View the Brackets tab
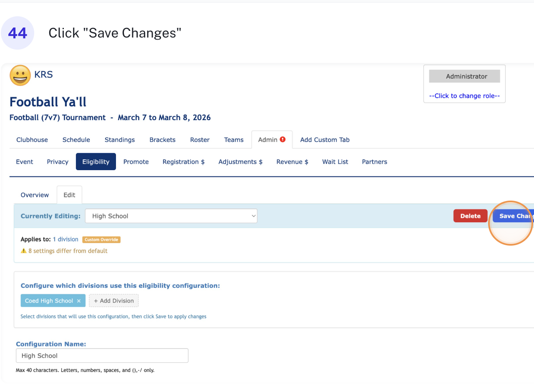The height and width of the screenshot is (392, 534). pyautogui.click(x=162, y=140)
